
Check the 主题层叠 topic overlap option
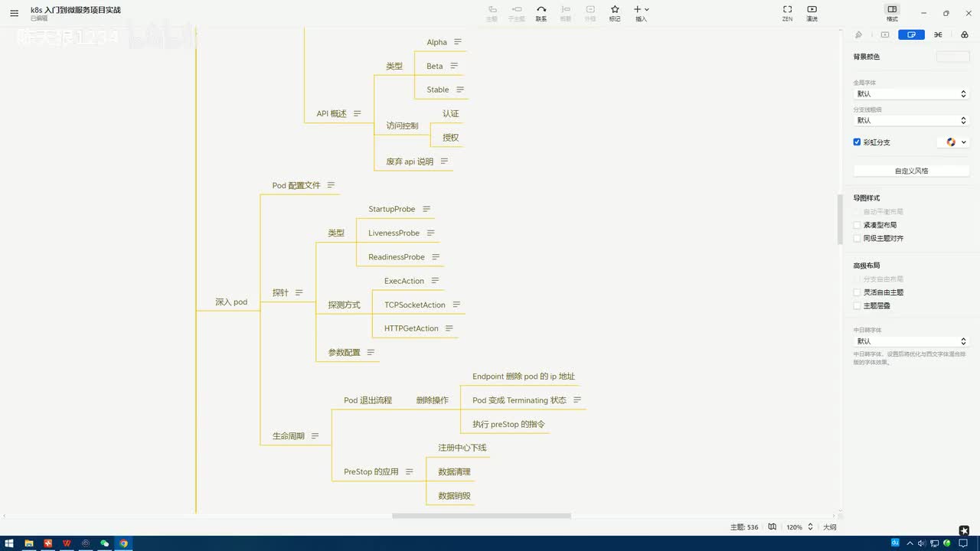click(857, 305)
